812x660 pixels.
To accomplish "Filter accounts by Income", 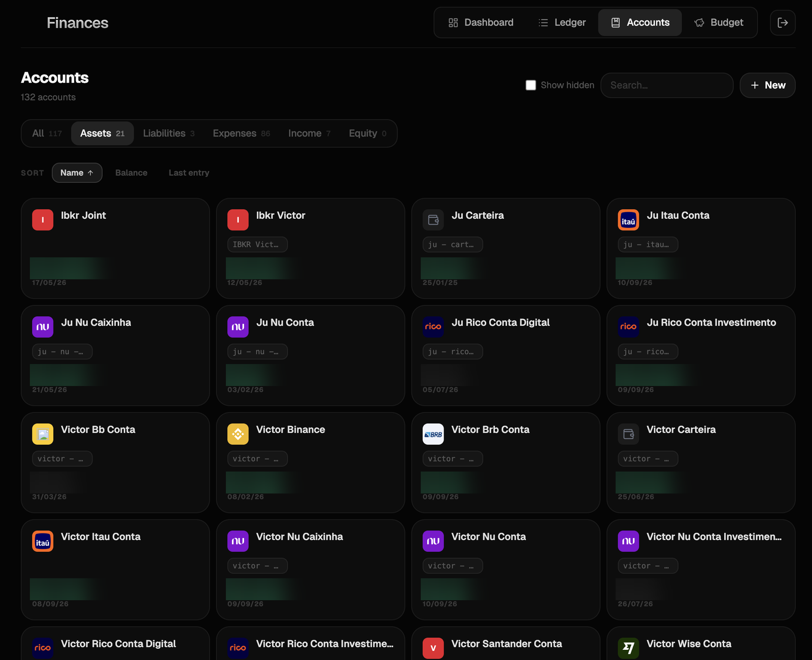I will coord(310,134).
